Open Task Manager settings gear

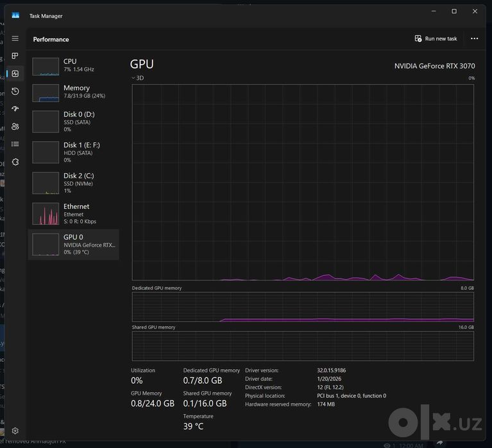click(15, 431)
